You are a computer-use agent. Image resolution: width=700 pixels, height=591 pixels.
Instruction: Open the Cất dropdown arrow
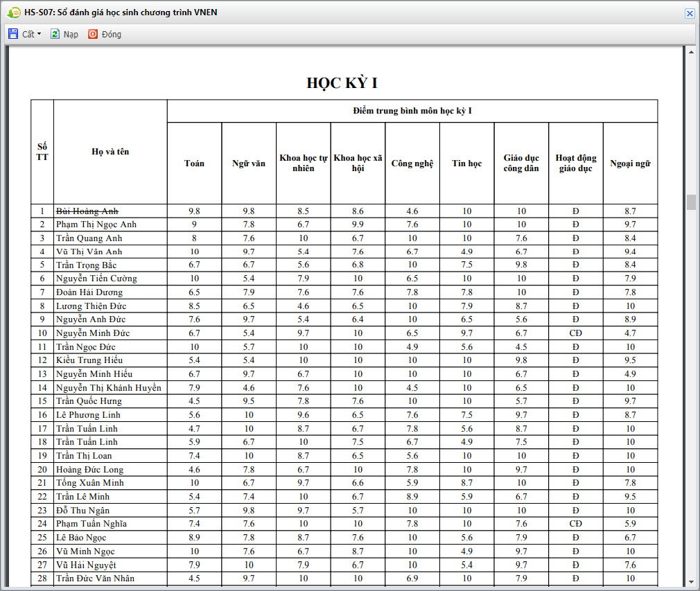click(x=40, y=34)
